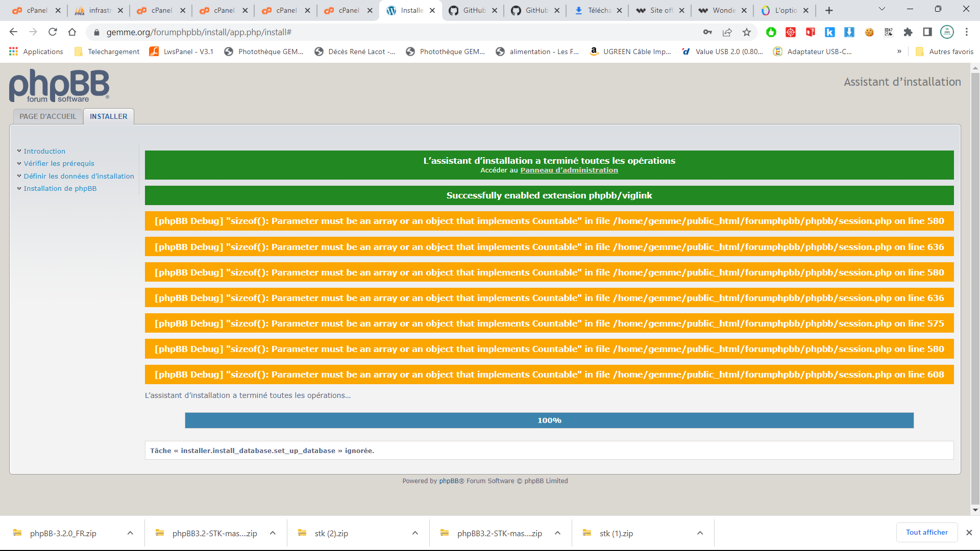The image size is (980, 551).
Task: Expand options for stk (2).zip download
Action: tap(415, 533)
